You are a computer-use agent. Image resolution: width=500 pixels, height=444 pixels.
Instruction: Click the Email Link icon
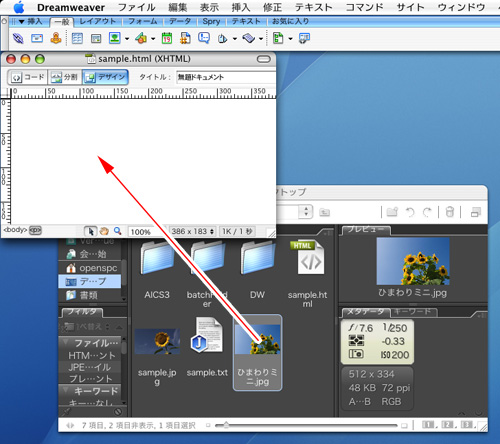click(x=37, y=38)
